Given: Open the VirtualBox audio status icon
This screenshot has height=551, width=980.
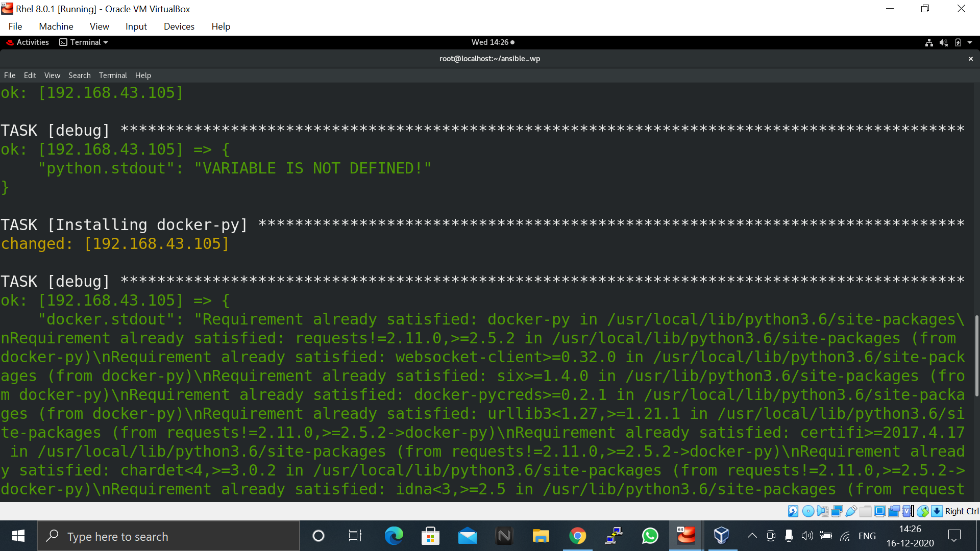Looking at the screenshot, I should tap(822, 511).
